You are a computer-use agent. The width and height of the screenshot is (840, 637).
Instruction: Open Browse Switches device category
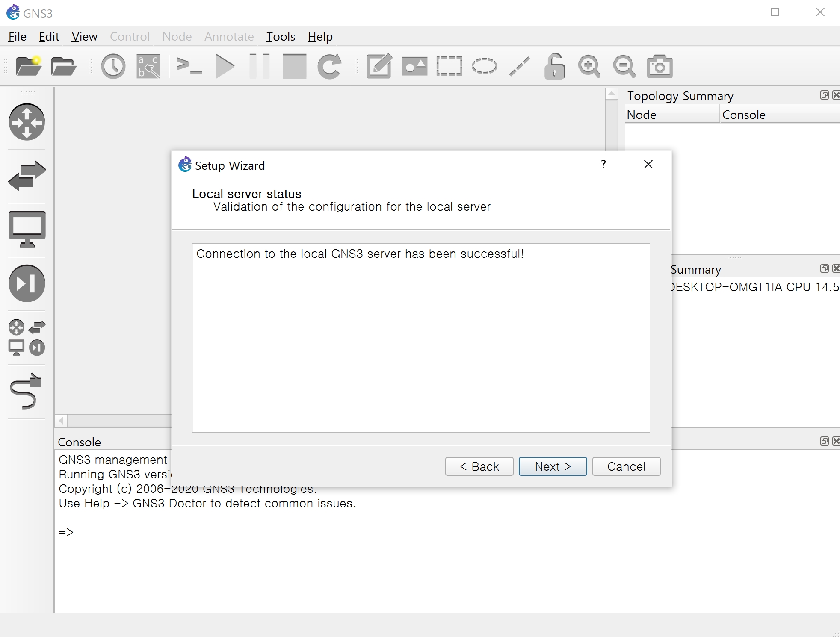tap(27, 176)
